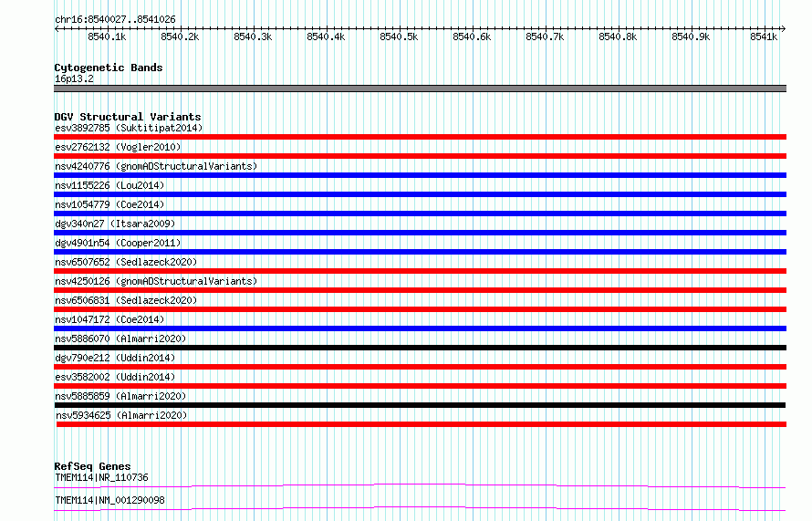Click the magenta intron line of NM_001290098
The width and height of the screenshot is (812, 521).
click(420, 507)
